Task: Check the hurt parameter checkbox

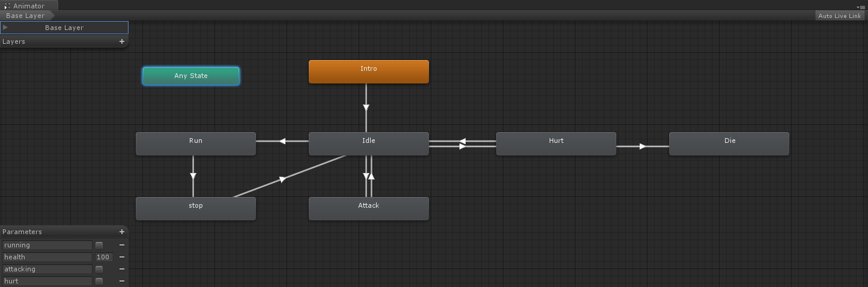Action: point(99,281)
